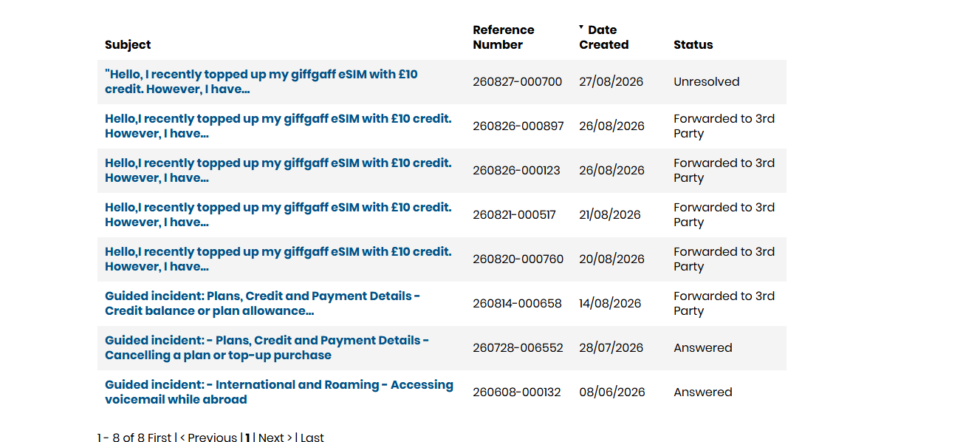This screenshot has height=442, width=980.
Task: Open Cancelling a plan or top-up purchase ticket
Action: [x=267, y=348]
